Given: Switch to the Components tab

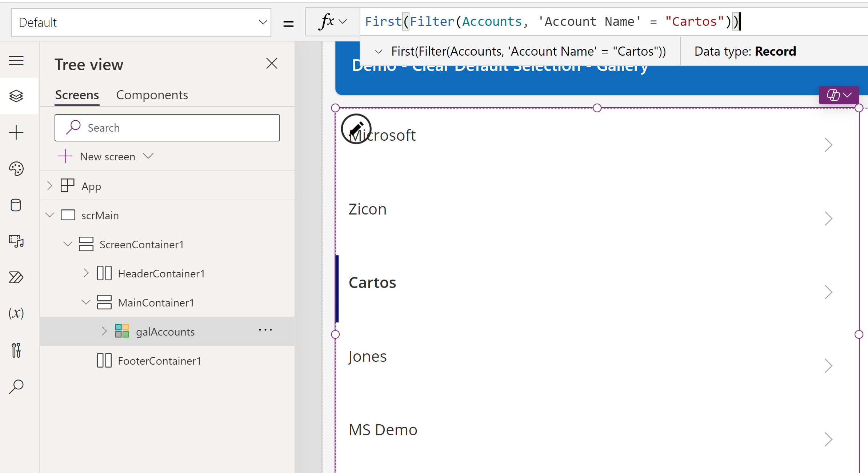Looking at the screenshot, I should pyautogui.click(x=152, y=95).
